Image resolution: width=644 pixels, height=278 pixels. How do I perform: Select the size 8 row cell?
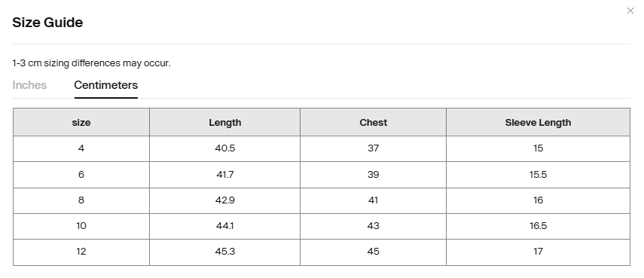(x=81, y=200)
